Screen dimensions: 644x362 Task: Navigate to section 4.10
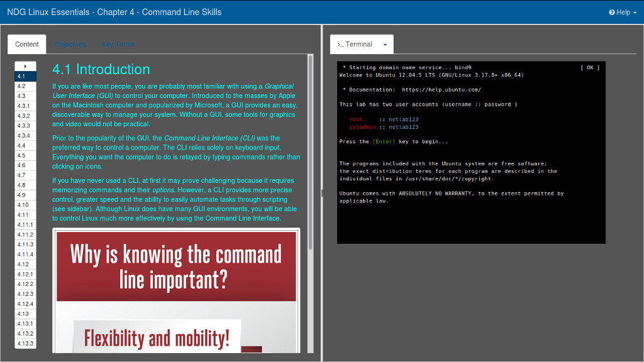(x=25, y=204)
